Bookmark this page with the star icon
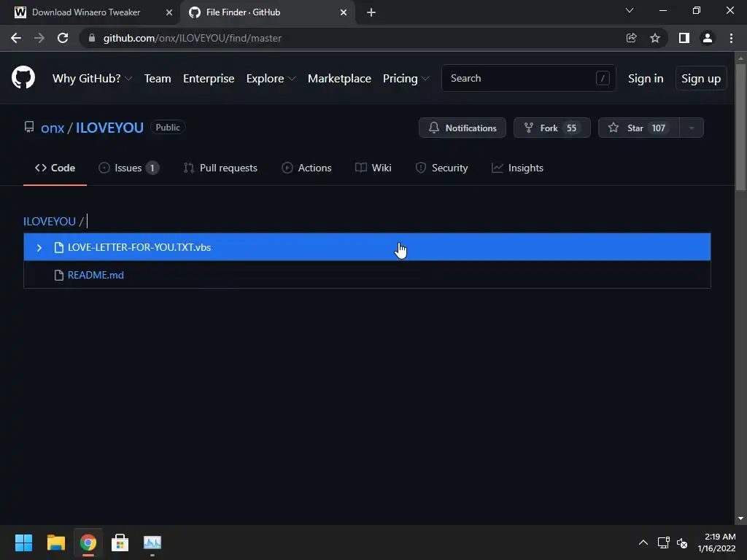 tap(655, 38)
